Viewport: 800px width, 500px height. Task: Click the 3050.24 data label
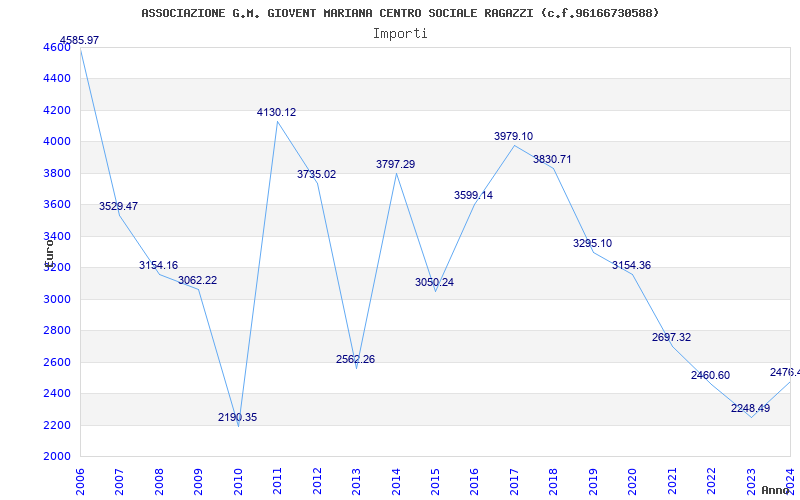(x=434, y=282)
